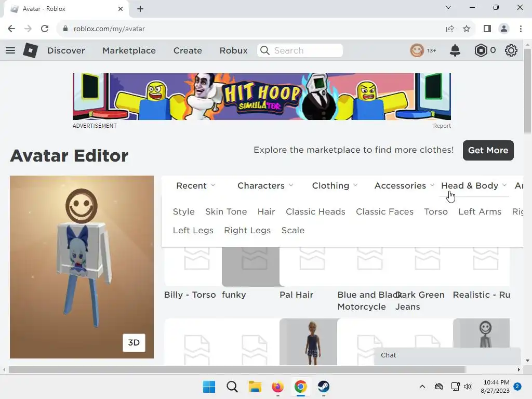Image resolution: width=532 pixels, height=399 pixels.
Task: Expand the Recent dropdown
Action: [196, 185]
